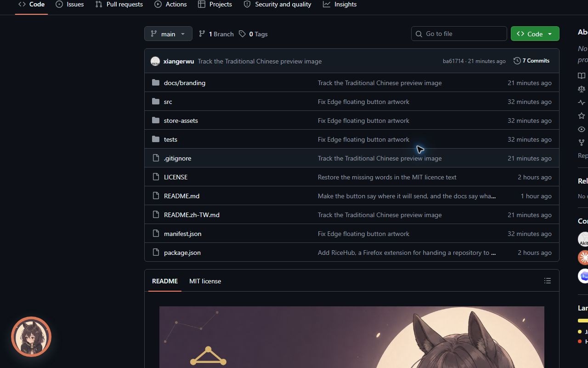This screenshot has width=588, height=368.
Task: Click the eye watchers icon in About
Action: 582,129
